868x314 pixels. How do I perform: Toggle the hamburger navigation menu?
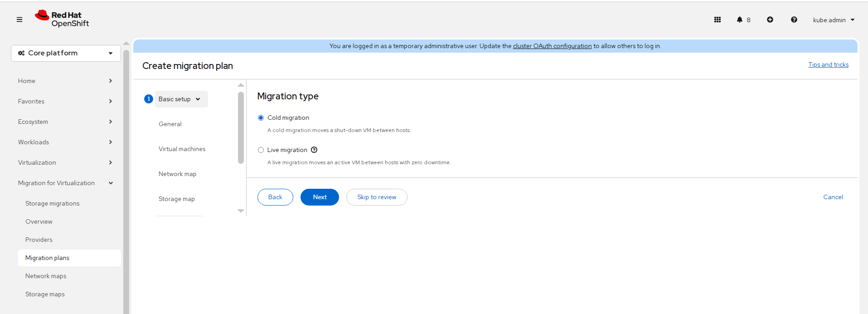(x=19, y=20)
